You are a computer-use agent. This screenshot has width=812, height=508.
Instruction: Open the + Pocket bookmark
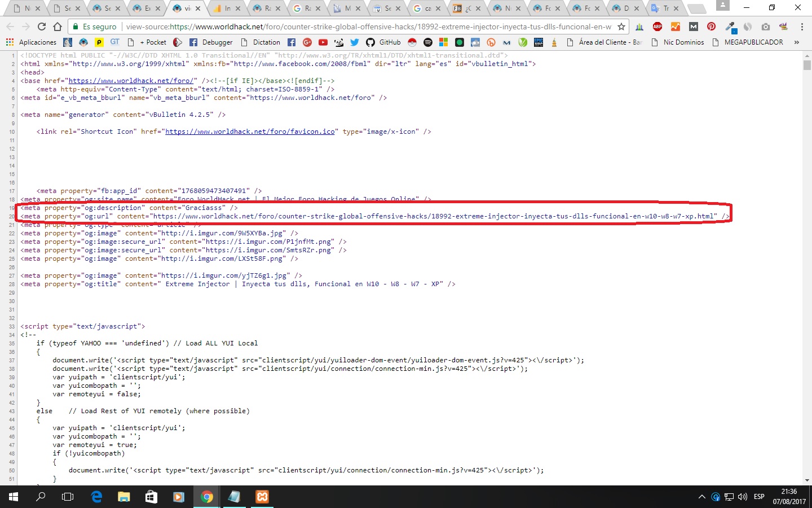click(147, 42)
